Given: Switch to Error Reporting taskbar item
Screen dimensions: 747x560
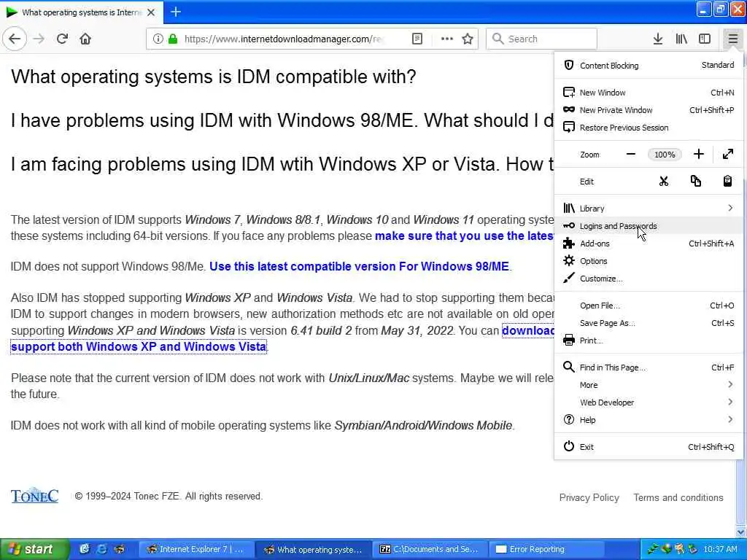Looking at the screenshot, I should point(547,549).
